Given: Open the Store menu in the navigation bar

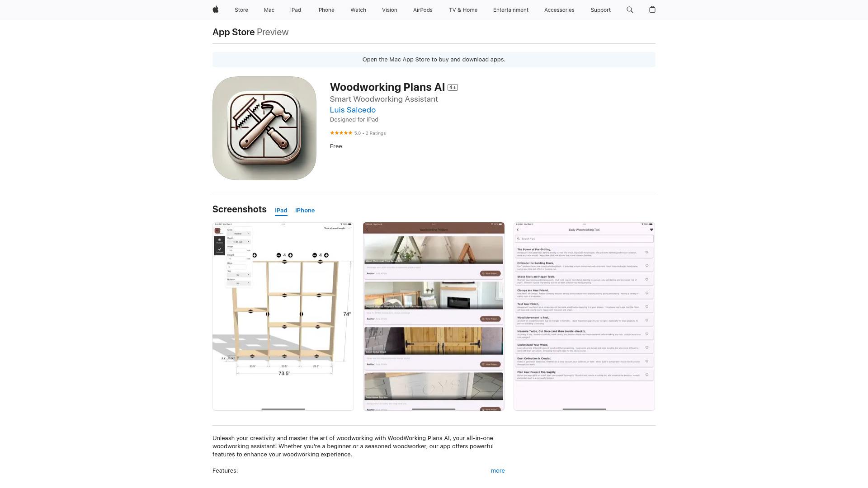Looking at the screenshot, I should click(x=241, y=9).
